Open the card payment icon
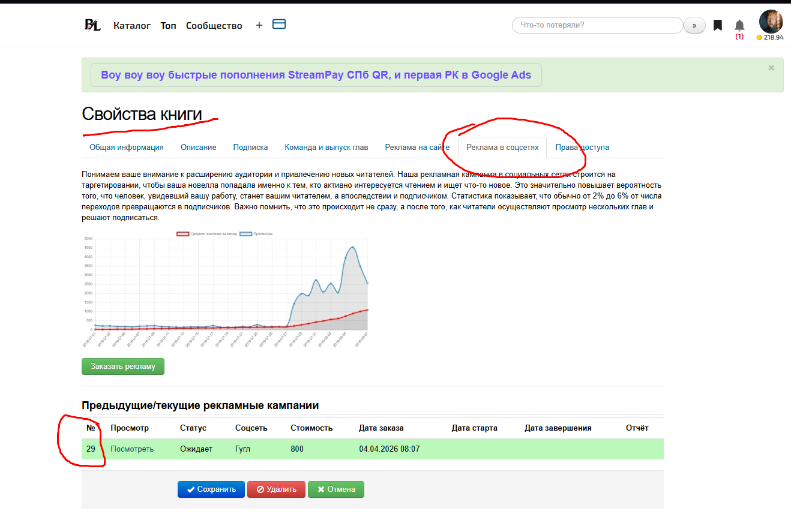The width and height of the screenshot is (791, 532). click(x=279, y=25)
